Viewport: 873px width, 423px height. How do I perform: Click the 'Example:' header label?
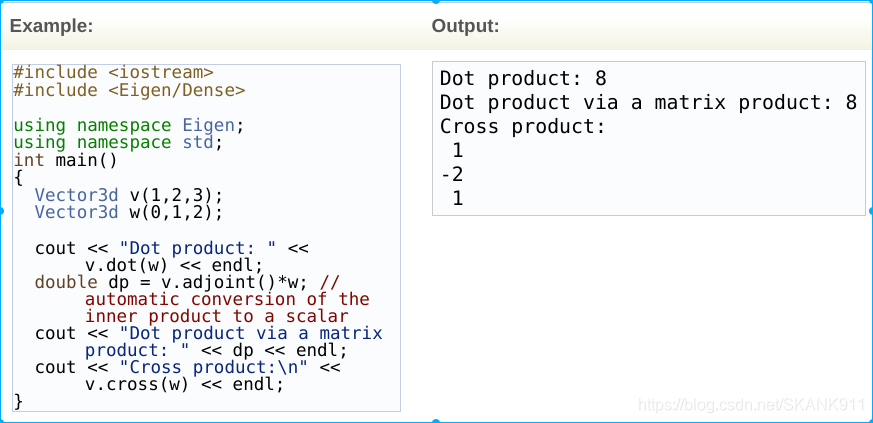pos(51,26)
